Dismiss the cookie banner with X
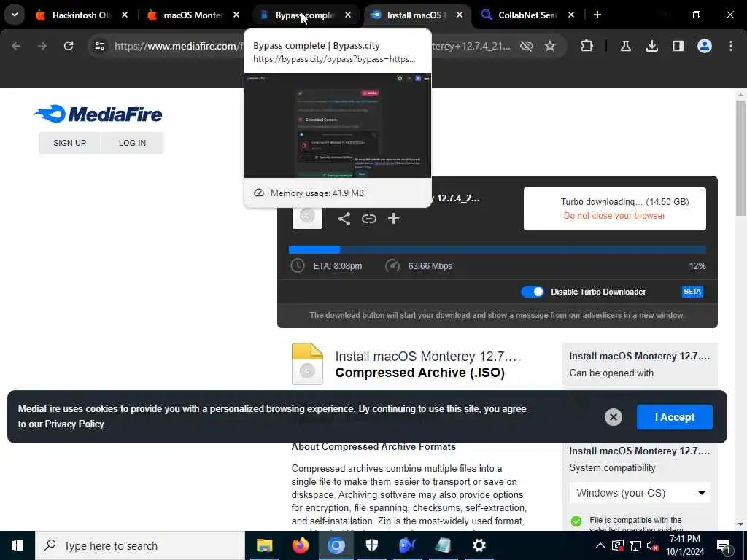Image resolution: width=747 pixels, height=560 pixels. (x=613, y=417)
